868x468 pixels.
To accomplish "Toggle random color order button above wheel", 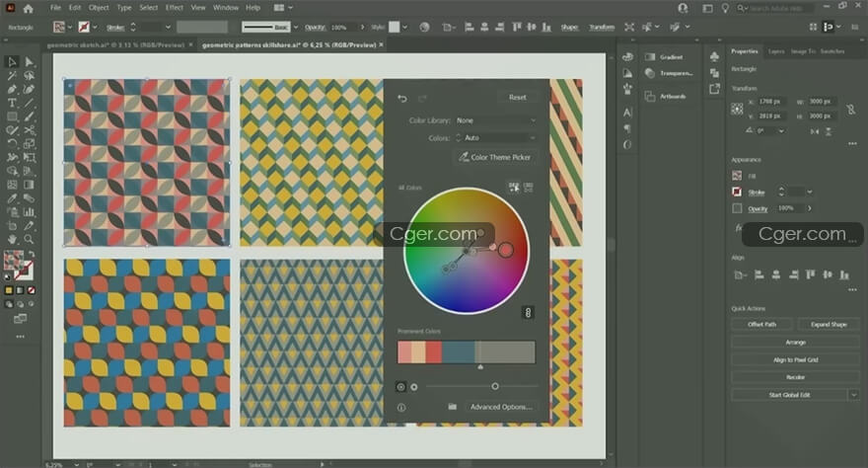I will pyautogui.click(x=513, y=187).
